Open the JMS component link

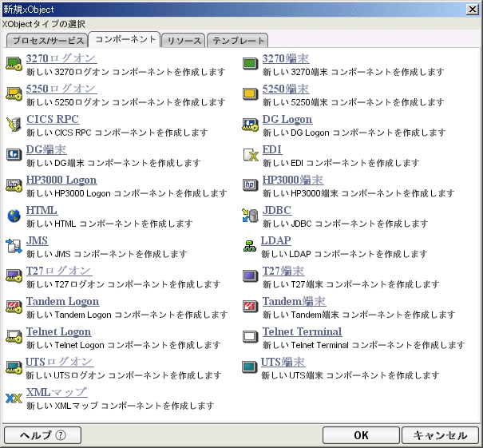coord(37,240)
